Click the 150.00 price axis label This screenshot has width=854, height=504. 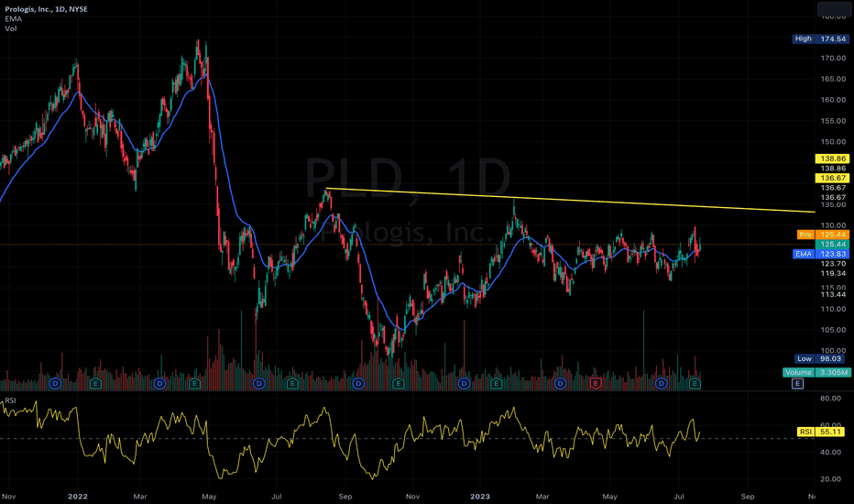point(833,142)
